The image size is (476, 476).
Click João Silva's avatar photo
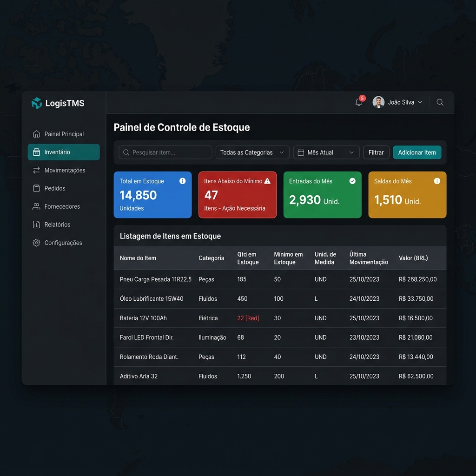click(378, 102)
